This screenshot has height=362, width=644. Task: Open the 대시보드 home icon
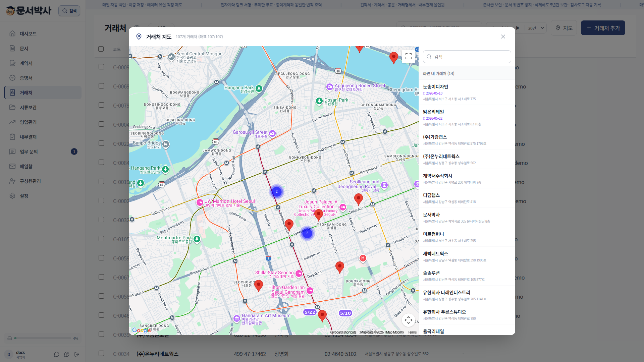click(12, 34)
